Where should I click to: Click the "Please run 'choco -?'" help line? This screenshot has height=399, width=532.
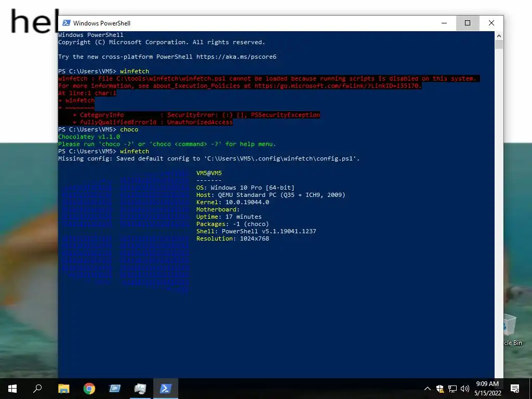pos(167,144)
